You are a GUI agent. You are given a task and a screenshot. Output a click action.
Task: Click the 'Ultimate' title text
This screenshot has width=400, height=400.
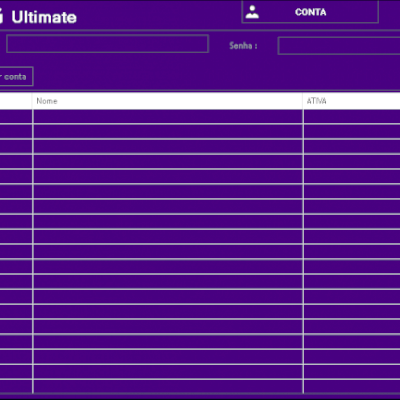(x=44, y=17)
